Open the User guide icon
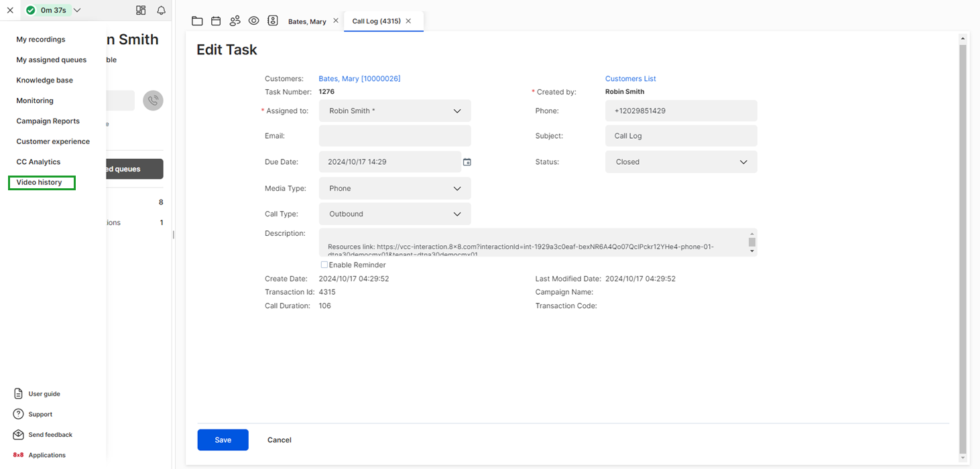Image resolution: width=980 pixels, height=469 pixels. 18,394
